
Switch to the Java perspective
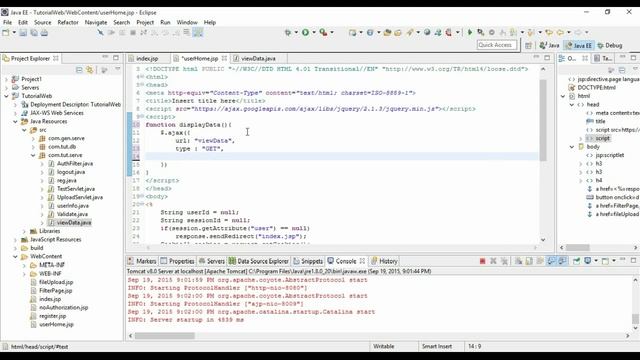pos(549,45)
